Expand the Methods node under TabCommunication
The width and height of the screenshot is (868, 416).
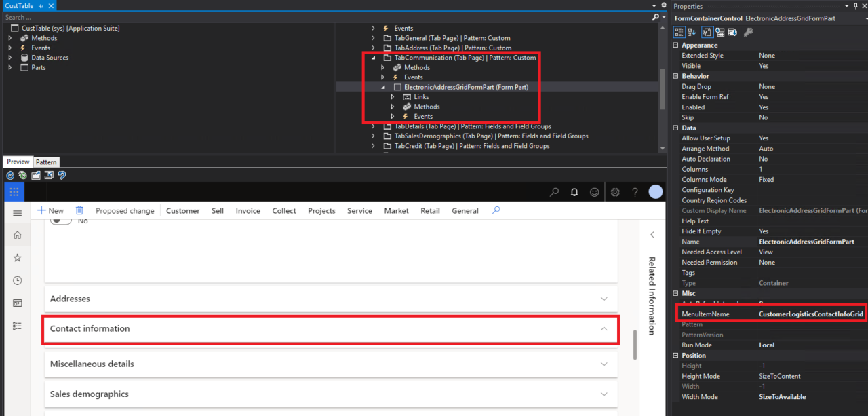[x=383, y=67]
